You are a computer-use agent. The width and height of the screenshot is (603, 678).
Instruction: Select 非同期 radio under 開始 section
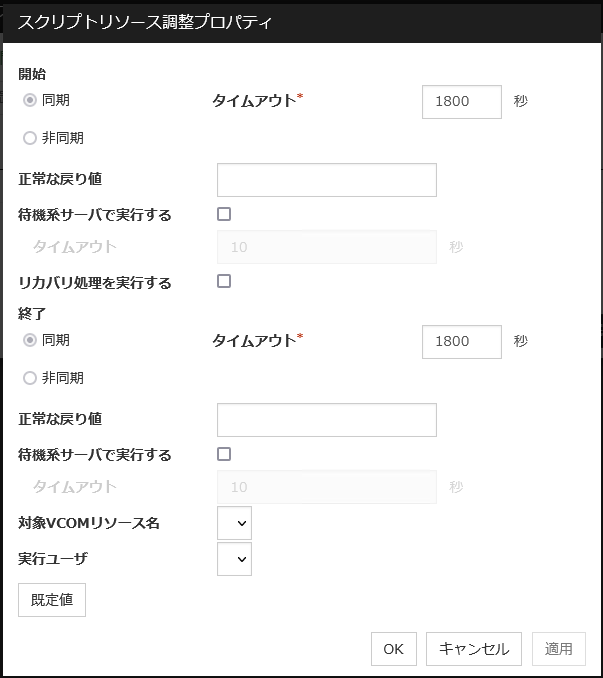(30, 138)
